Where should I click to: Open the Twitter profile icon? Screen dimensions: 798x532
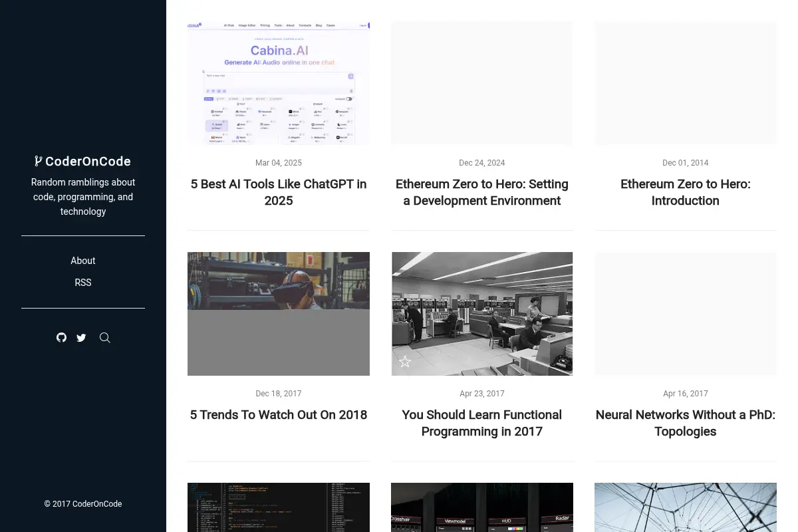pos(81,338)
